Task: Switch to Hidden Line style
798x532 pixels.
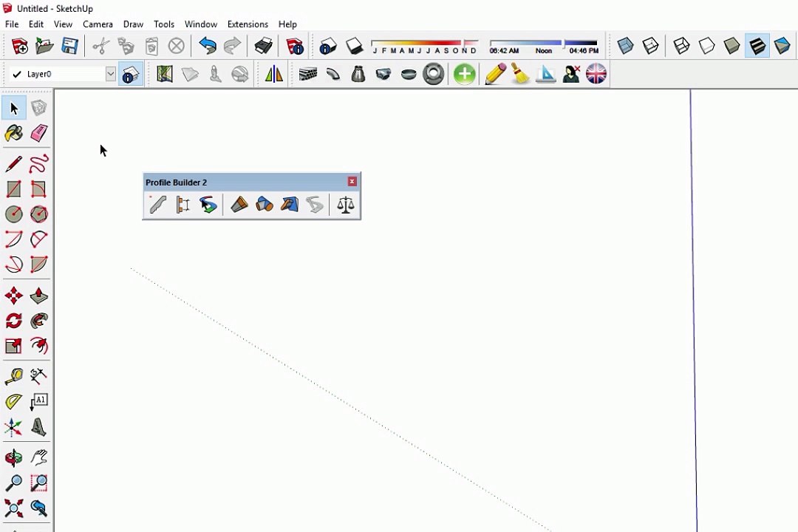Action: pyautogui.click(x=707, y=46)
